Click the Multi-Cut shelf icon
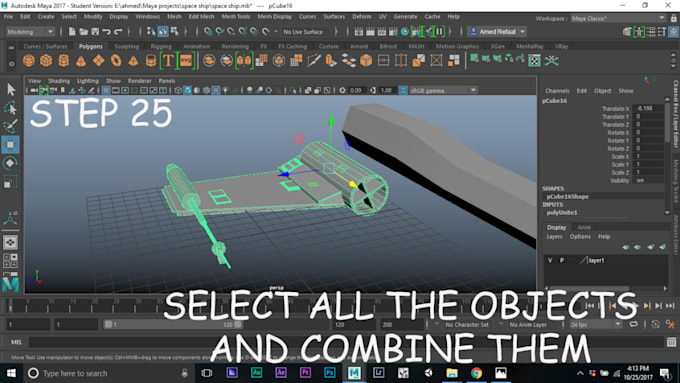 [x=314, y=60]
